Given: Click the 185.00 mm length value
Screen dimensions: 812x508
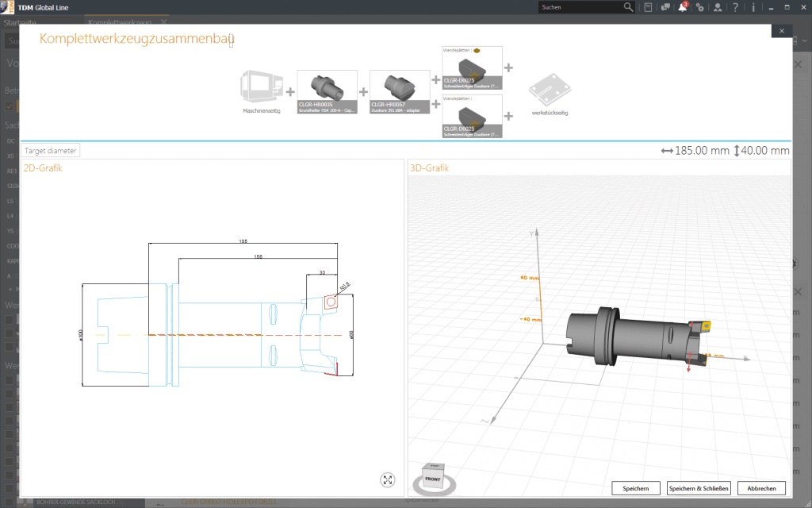Looking at the screenshot, I should tap(702, 151).
